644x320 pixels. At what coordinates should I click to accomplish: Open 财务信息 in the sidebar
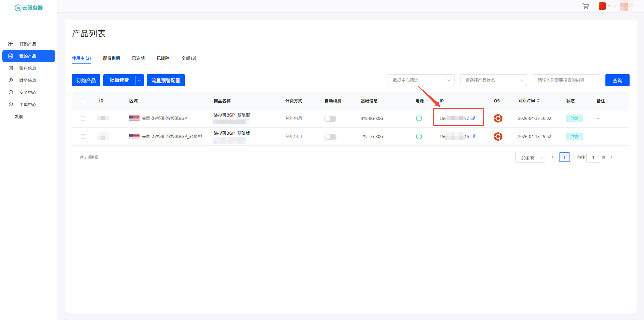pyautogui.click(x=28, y=81)
